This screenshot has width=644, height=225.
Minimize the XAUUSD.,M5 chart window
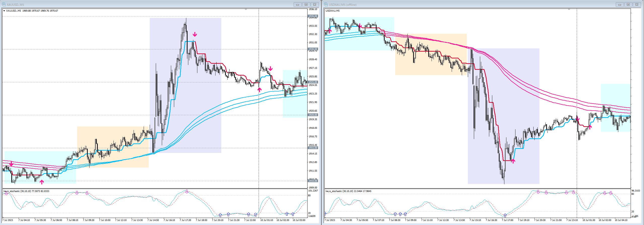[x=298, y=5]
